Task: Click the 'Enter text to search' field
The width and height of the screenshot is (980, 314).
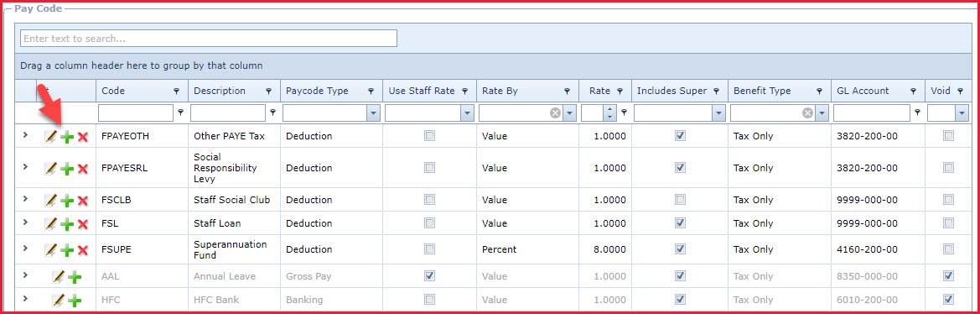Action: (x=209, y=39)
